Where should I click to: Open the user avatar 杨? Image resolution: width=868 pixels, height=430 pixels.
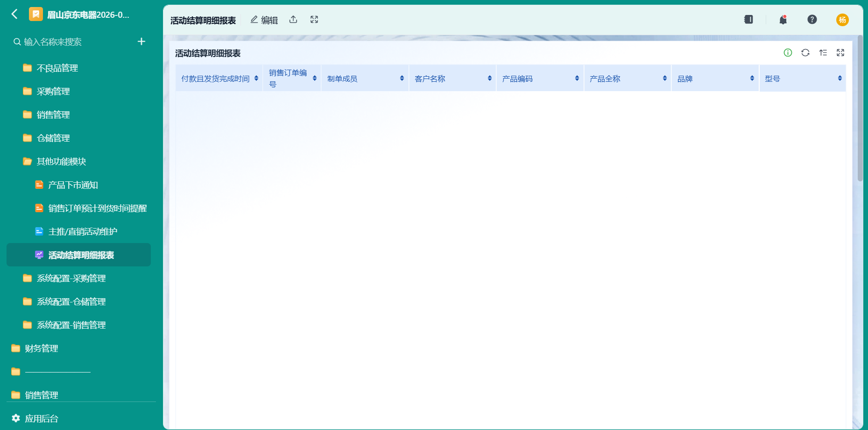(x=842, y=20)
